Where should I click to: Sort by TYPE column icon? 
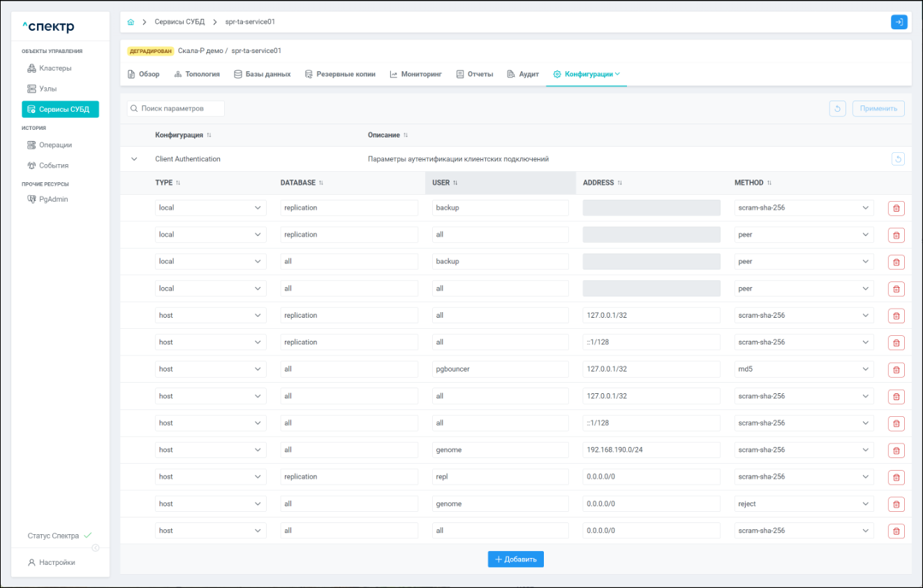(178, 183)
